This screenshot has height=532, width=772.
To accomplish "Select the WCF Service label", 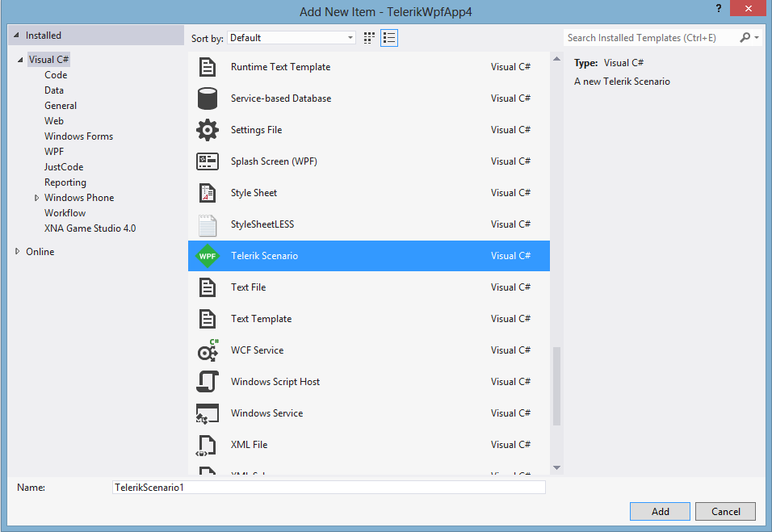I will coord(257,350).
